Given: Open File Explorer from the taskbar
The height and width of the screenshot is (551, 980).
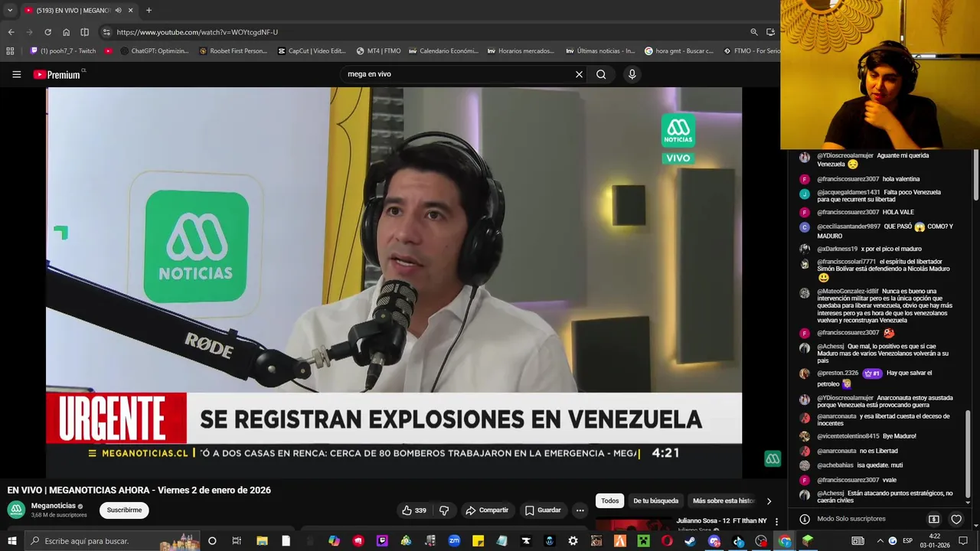Looking at the screenshot, I should pyautogui.click(x=262, y=541).
